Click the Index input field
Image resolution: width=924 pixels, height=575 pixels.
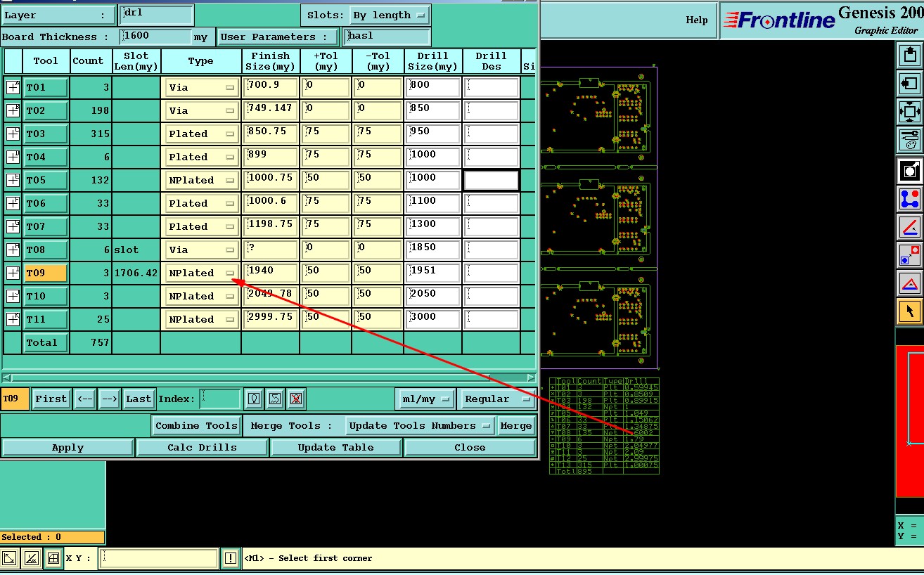coord(220,399)
